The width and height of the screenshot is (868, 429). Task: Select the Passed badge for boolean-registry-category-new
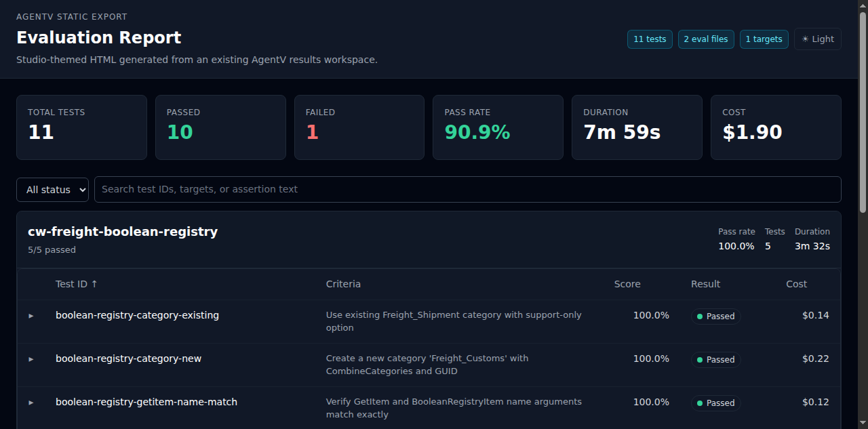click(x=715, y=359)
